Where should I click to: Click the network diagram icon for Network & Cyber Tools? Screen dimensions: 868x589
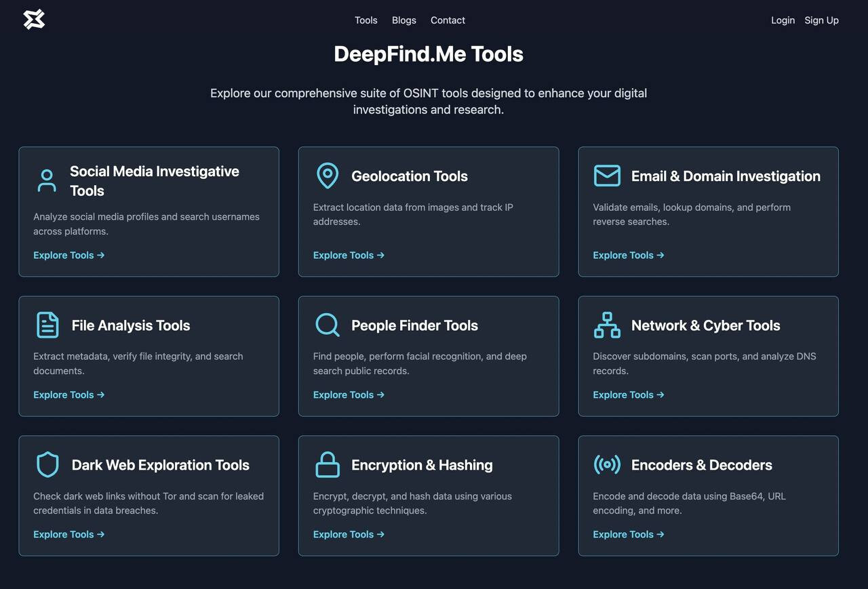click(607, 325)
